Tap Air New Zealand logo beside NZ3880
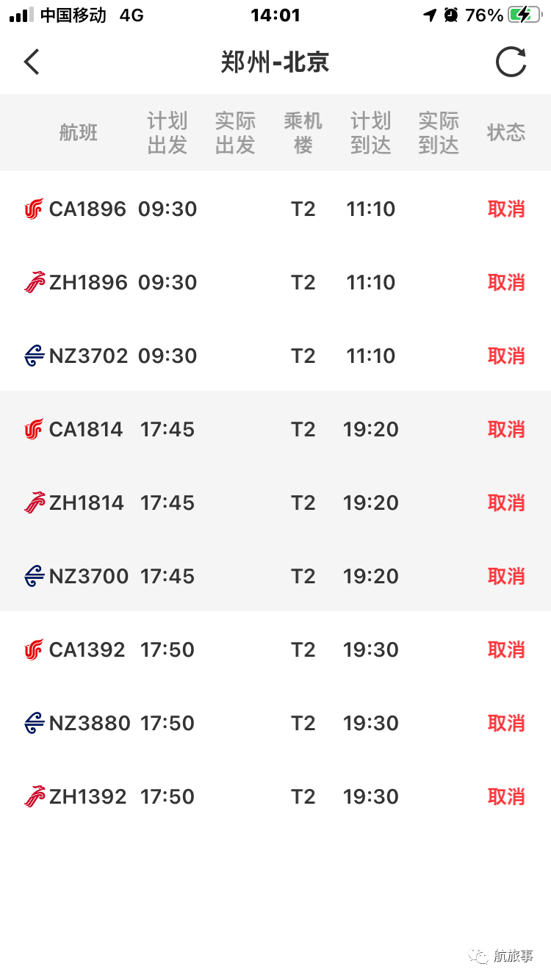 34,724
